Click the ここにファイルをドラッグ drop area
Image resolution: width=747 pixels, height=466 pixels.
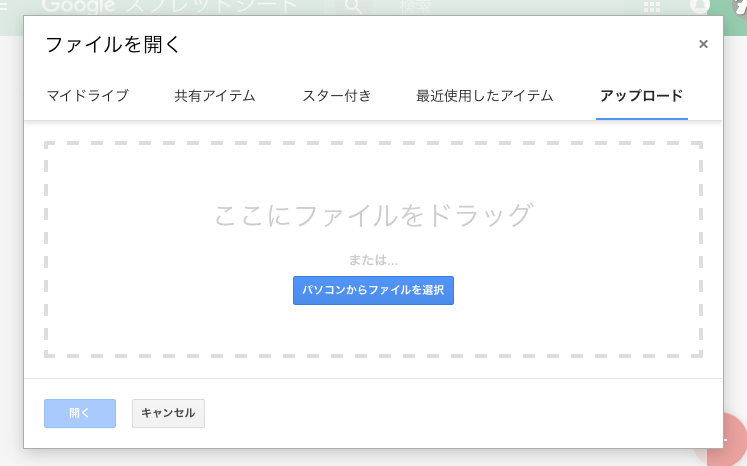373,249
